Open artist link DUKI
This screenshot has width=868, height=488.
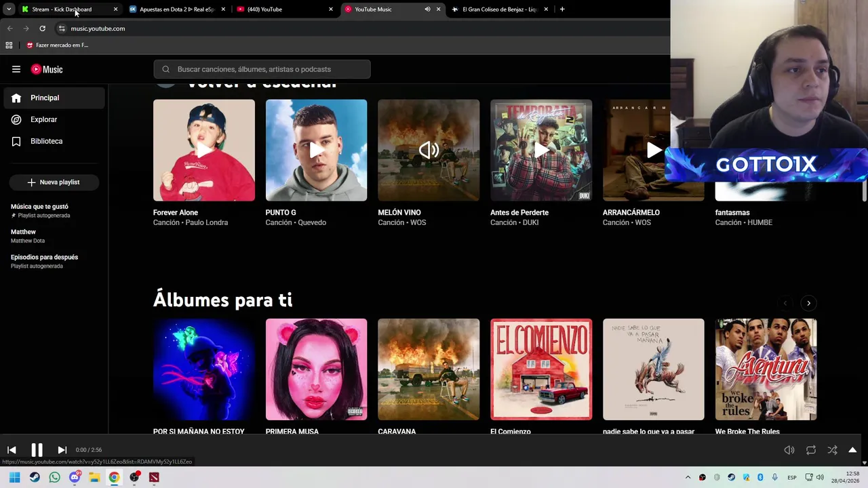pyautogui.click(x=535, y=222)
